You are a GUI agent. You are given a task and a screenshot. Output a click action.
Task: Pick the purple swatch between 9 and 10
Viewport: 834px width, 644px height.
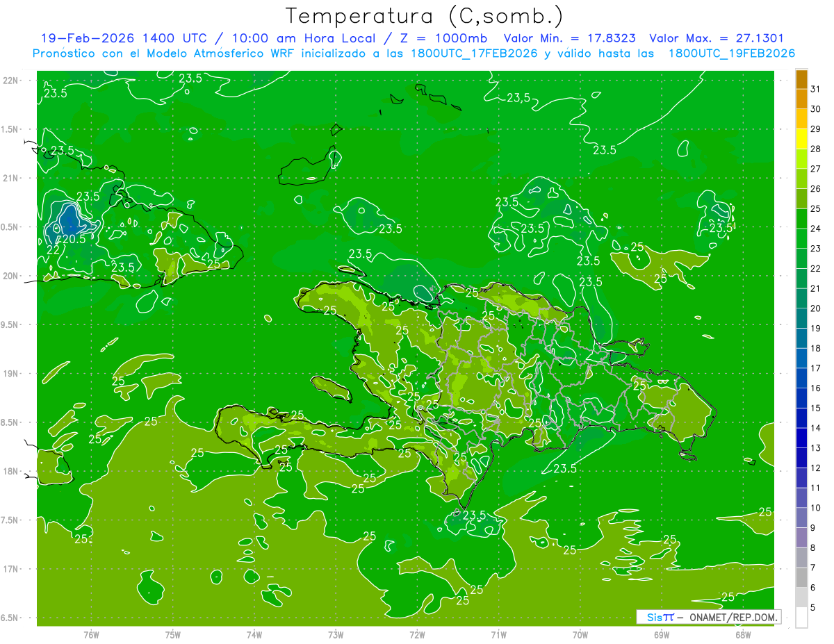pyautogui.click(x=801, y=518)
